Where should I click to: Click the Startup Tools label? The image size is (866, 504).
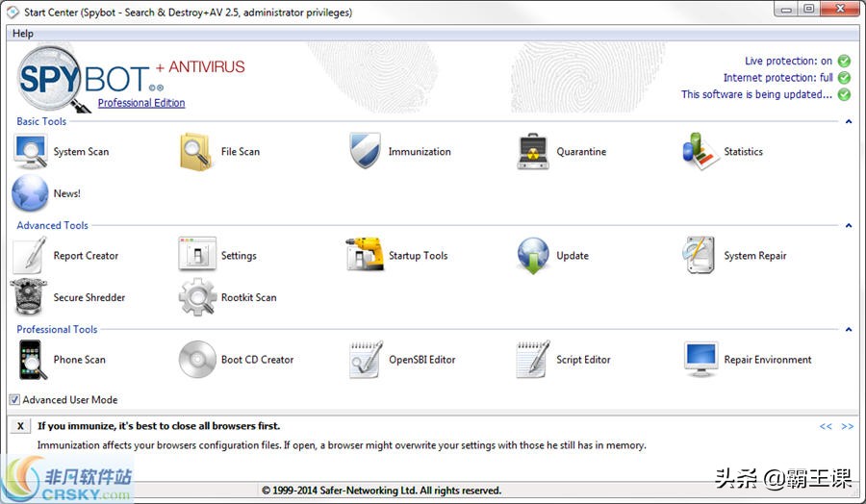point(419,256)
